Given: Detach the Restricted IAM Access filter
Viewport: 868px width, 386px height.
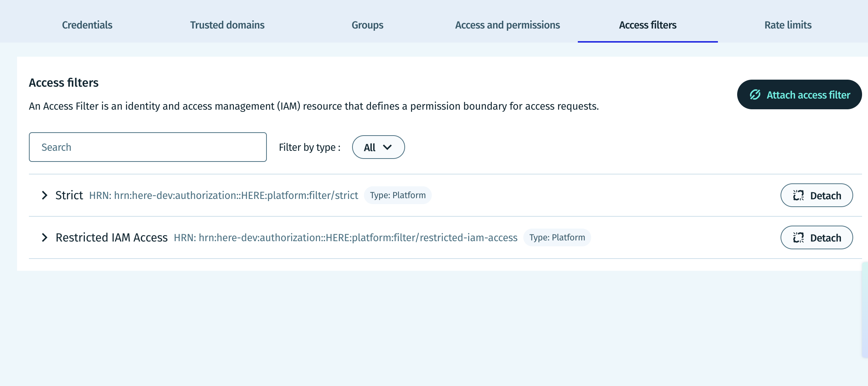Looking at the screenshot, I should tap(816, 237).
